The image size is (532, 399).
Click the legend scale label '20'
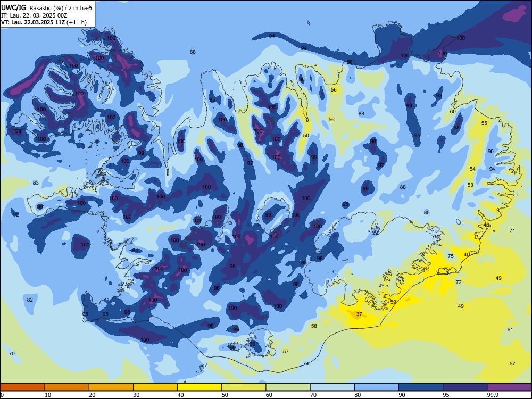point(92,395)
